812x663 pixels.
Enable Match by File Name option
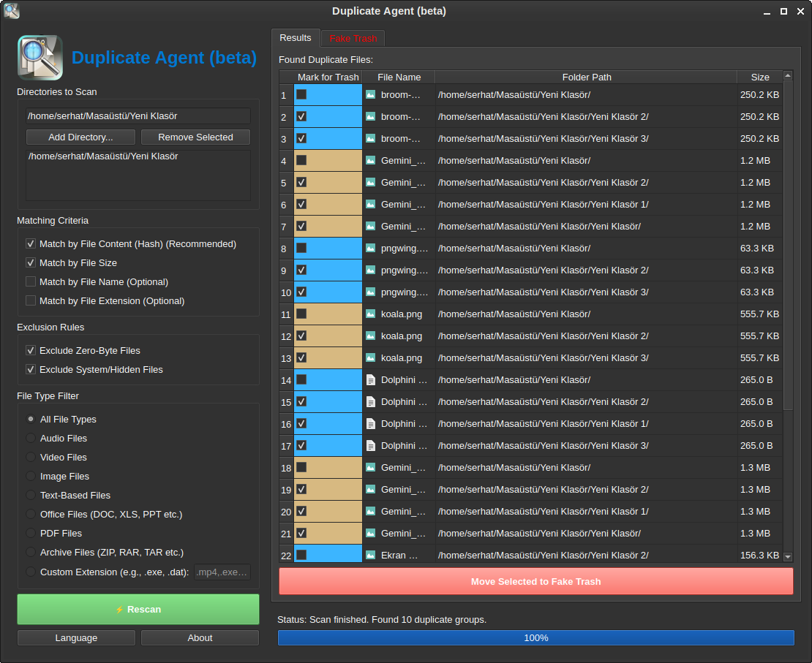[x=31, y=282]
